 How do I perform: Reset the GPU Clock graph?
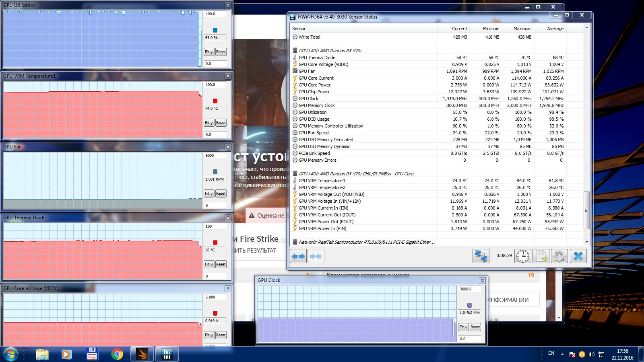pos(475,327)
